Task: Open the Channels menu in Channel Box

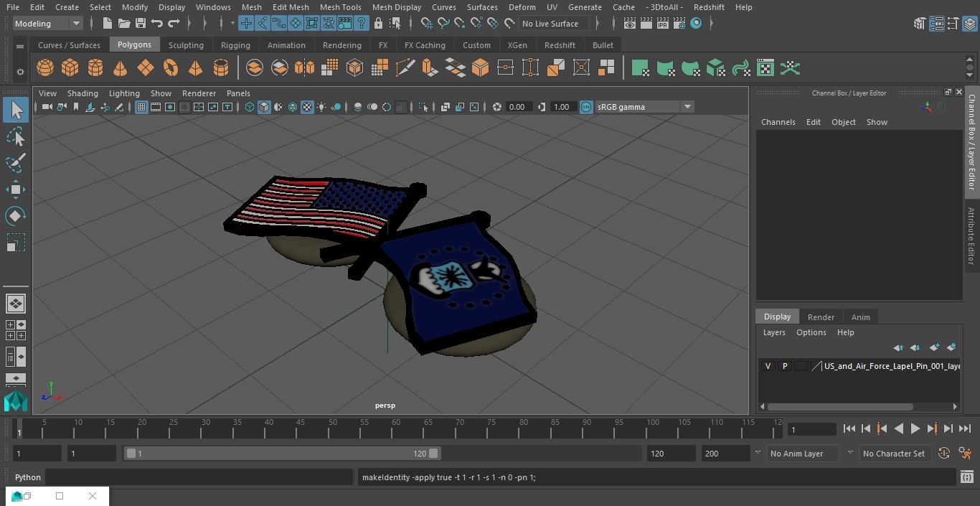Action: 778,122
